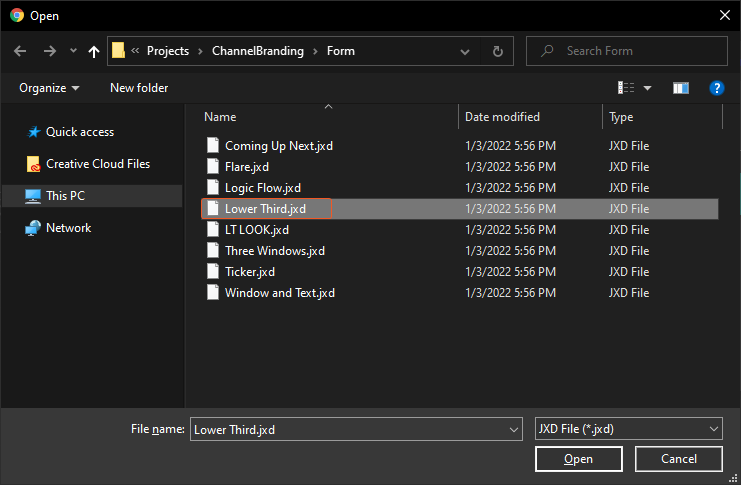
Task: Refresh the Form folder listing
Action: 498,51
